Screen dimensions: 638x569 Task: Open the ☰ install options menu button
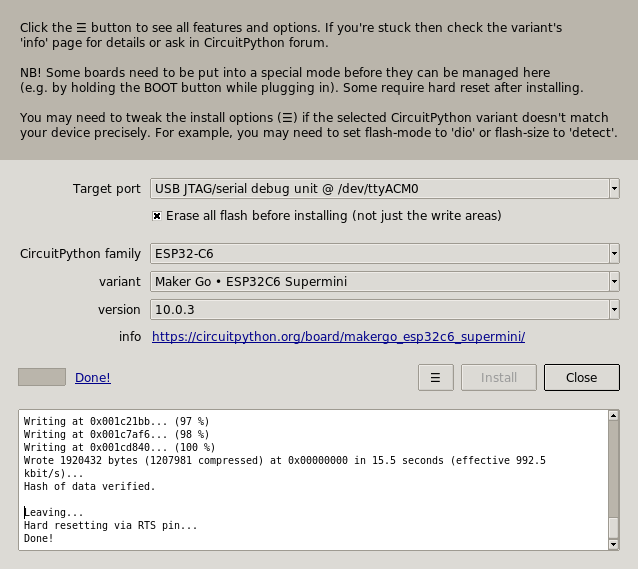[435, 377]
